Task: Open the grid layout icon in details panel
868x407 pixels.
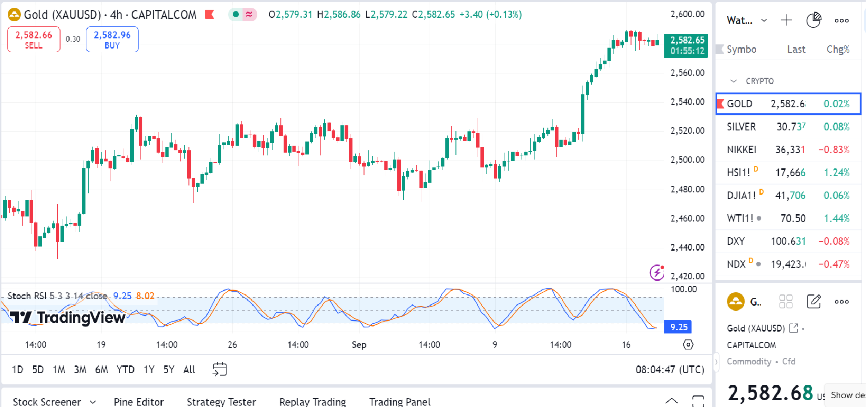Action: 785,302
